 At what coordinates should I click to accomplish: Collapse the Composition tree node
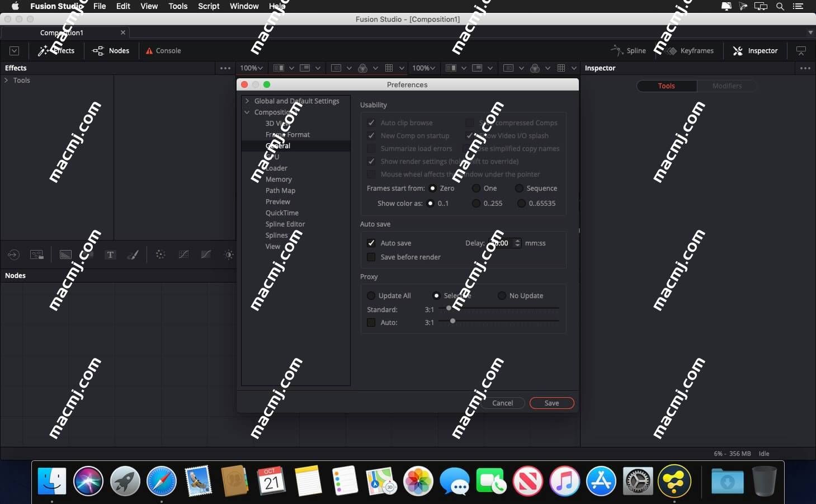[247, 112]
